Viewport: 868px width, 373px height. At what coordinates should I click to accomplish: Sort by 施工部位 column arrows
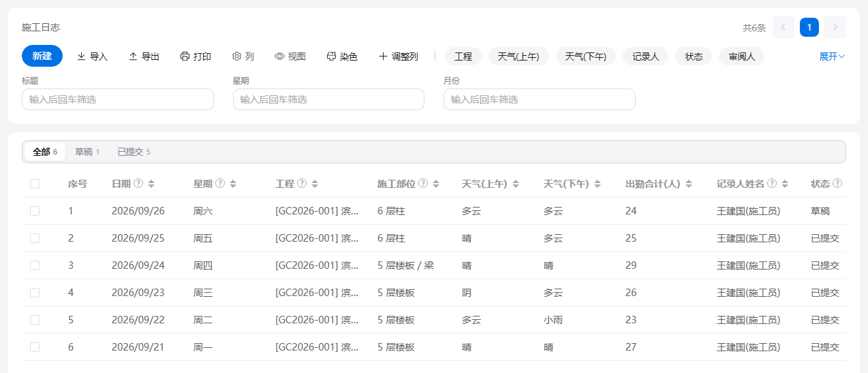(x=436, y=184)
